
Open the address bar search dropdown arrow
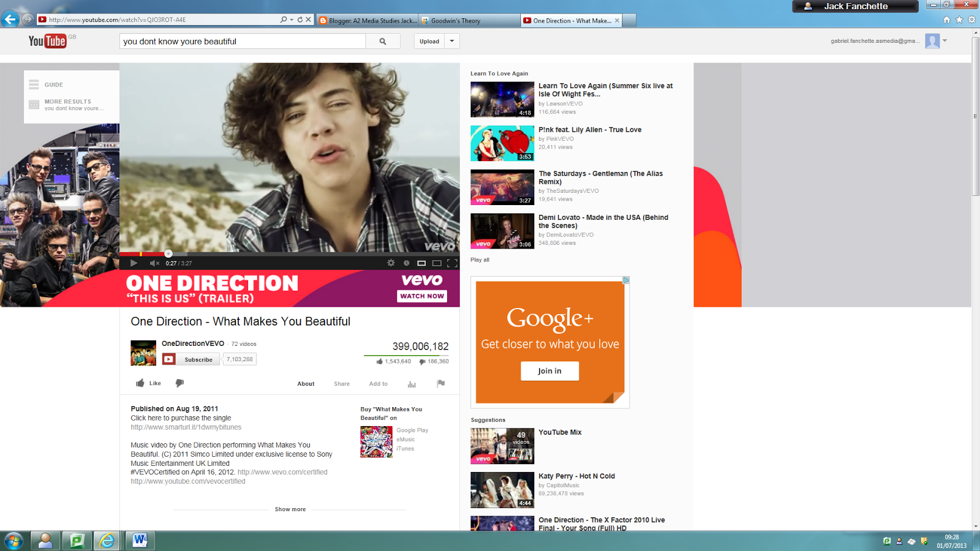click(x=292, y=20)
